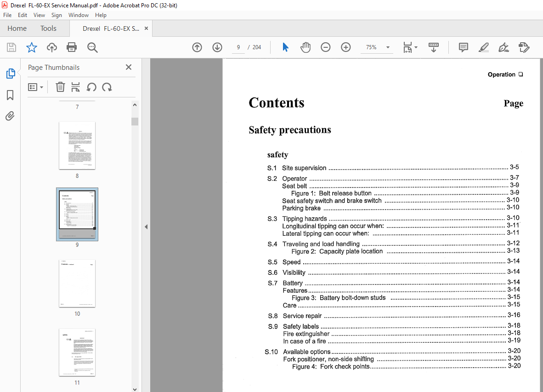Go to previous page arrow
The image size is (543, 392).
click(x=197, y=47)
